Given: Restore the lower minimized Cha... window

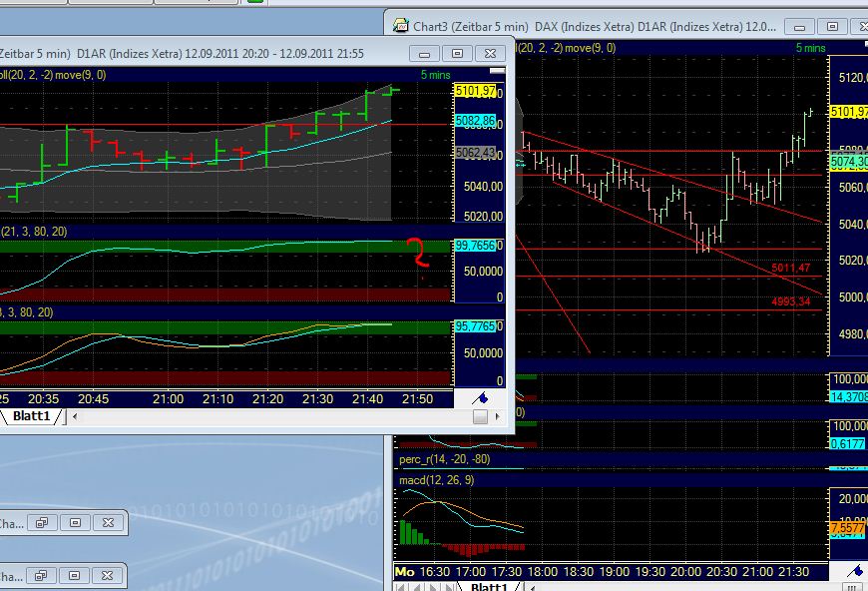Looking at the screenshot, I should 41,575.
